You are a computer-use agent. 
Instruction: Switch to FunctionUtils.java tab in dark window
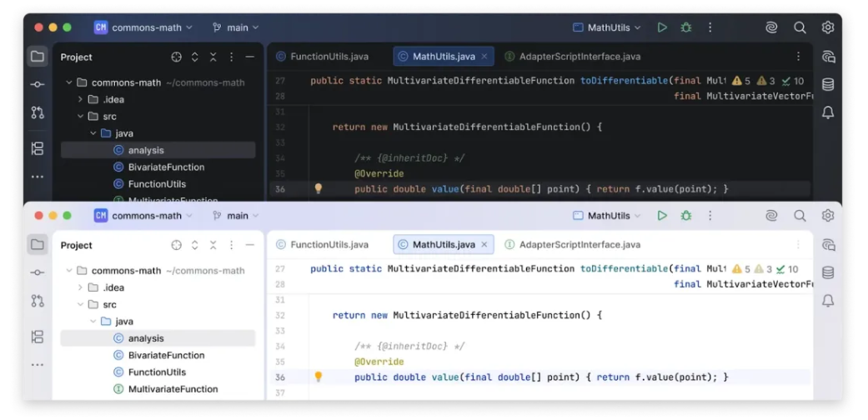tap(322, 57)
